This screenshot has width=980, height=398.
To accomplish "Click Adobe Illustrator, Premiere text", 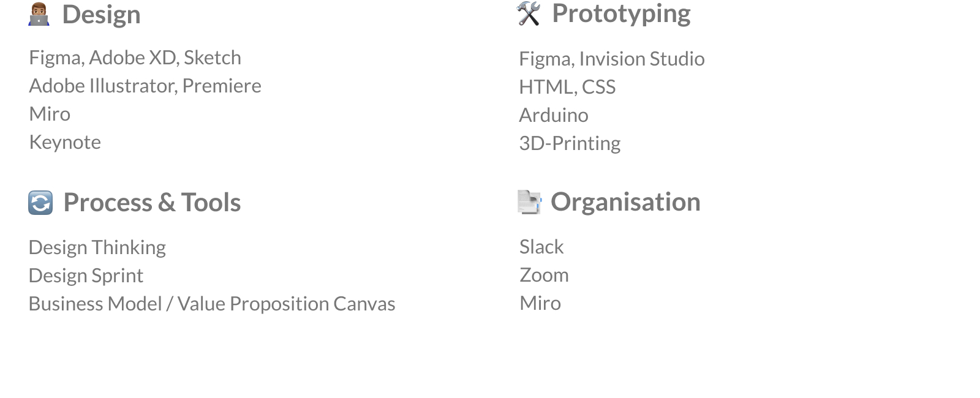I will pos(145,86).
